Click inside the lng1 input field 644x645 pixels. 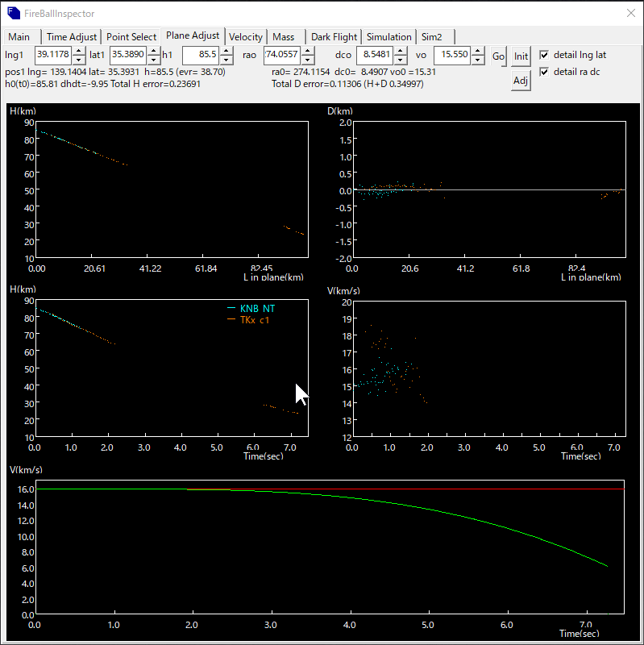click(x=52, y=55)
